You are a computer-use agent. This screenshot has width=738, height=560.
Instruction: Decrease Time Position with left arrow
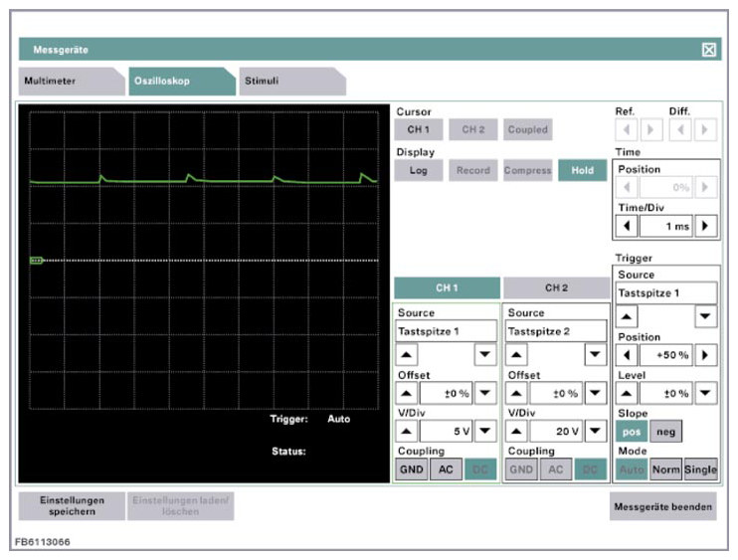pyautogui.click(x=627, y=187)
